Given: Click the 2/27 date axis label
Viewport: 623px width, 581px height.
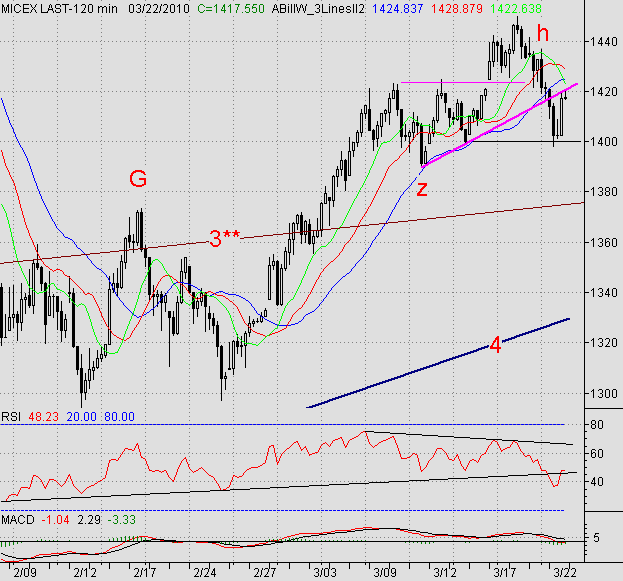Looking at the screenshot, I should 265,573.
